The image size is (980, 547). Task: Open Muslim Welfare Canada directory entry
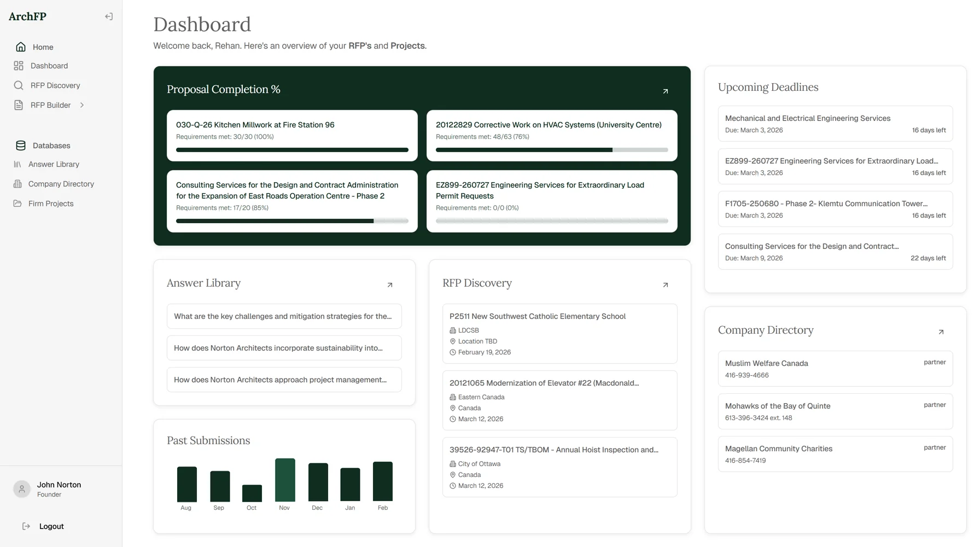point(835,369)
